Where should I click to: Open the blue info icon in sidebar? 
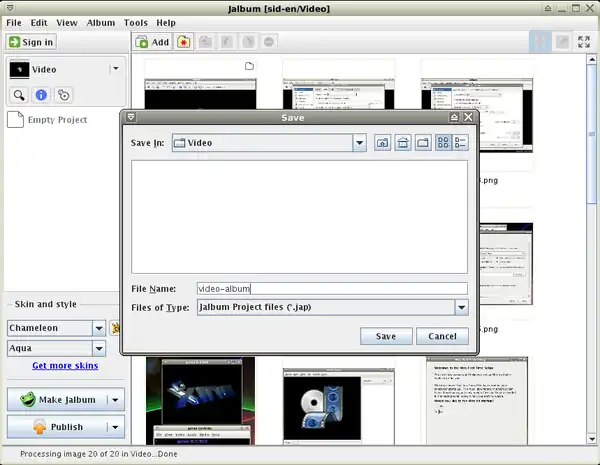(41, 95)
